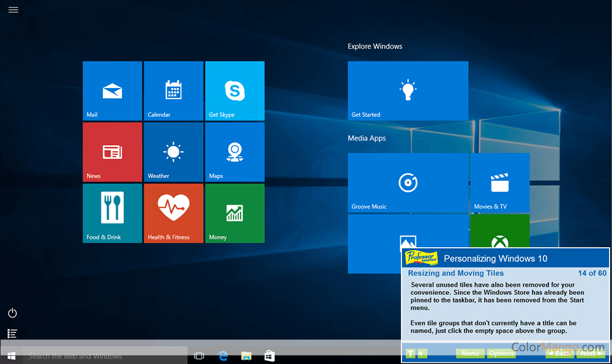Open the Get Started tile
This screenshot has height=364, width=612.
[408, 91]
